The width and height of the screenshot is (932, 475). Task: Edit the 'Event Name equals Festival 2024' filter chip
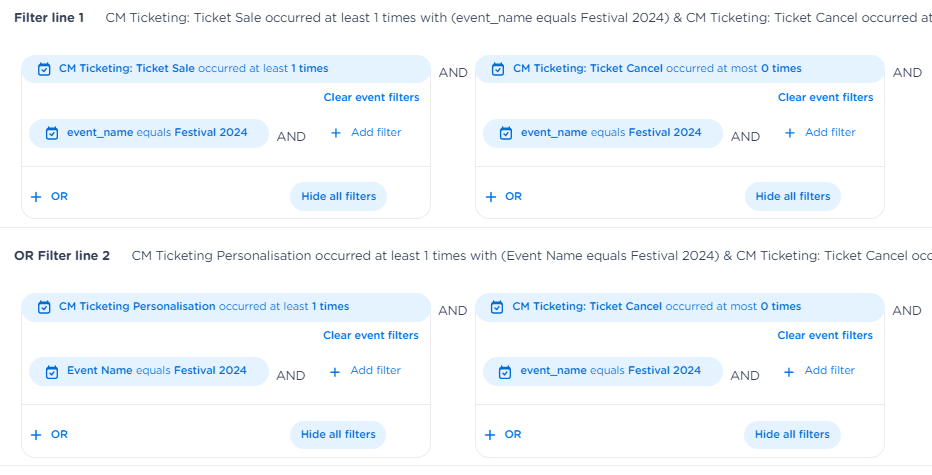tap(156, 371)
